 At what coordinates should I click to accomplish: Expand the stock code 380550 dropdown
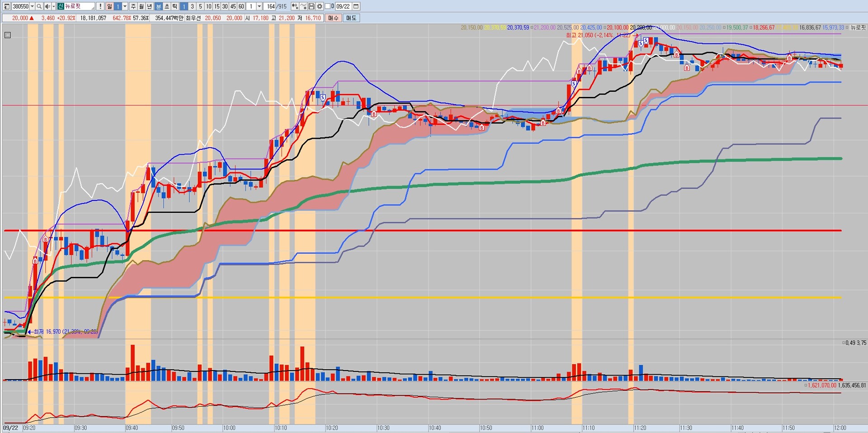click(32, 6)
